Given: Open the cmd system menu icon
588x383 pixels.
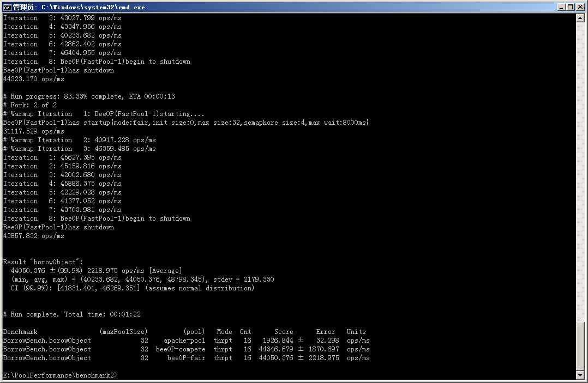Looking at the screenshot, I should (x=7, y=7).
